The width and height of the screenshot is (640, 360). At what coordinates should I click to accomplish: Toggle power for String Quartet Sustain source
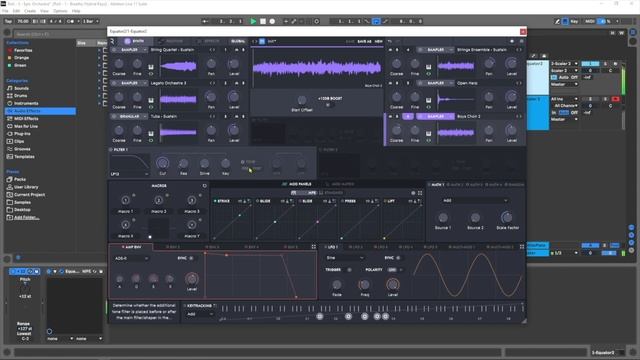tap(114, 50)
